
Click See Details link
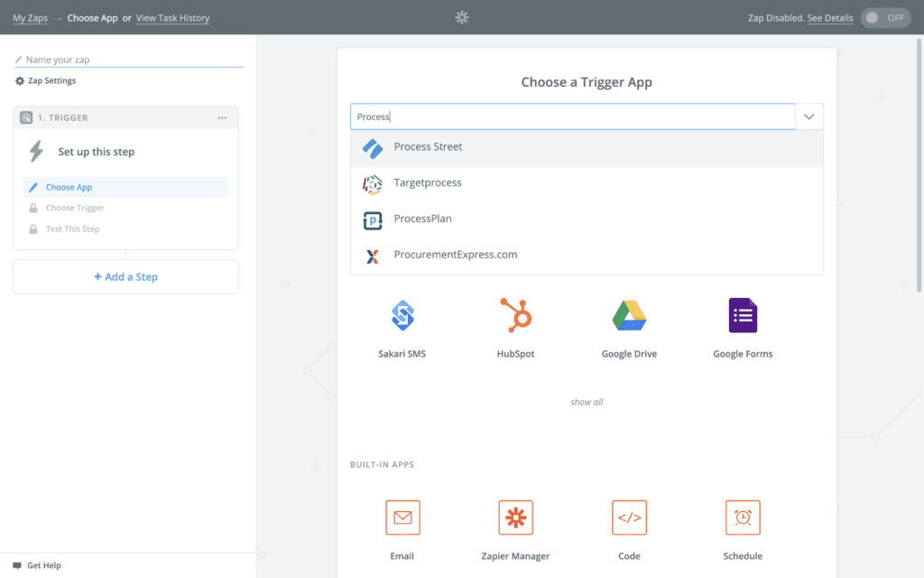tap(830, 18)
